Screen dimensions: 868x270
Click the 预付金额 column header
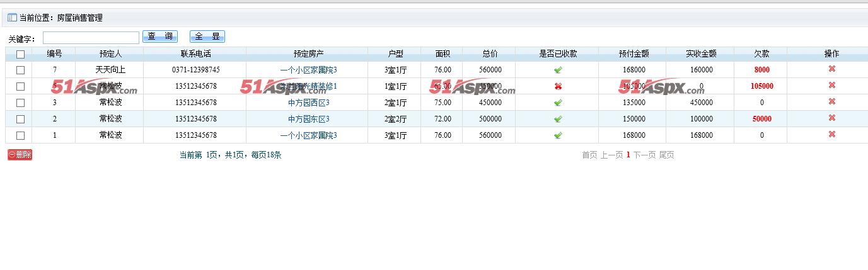(634, 54)
